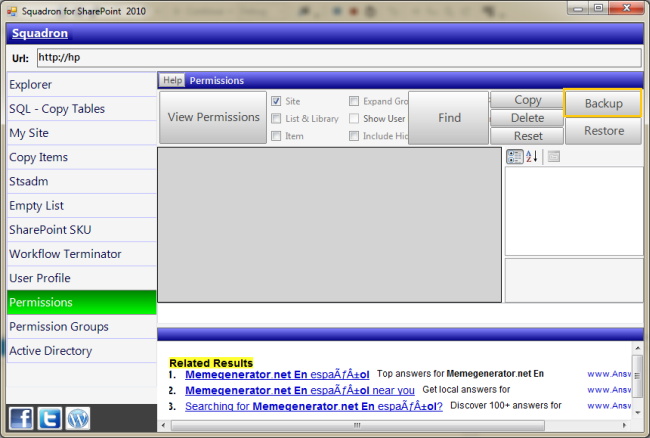Go to My Site section

82,133
